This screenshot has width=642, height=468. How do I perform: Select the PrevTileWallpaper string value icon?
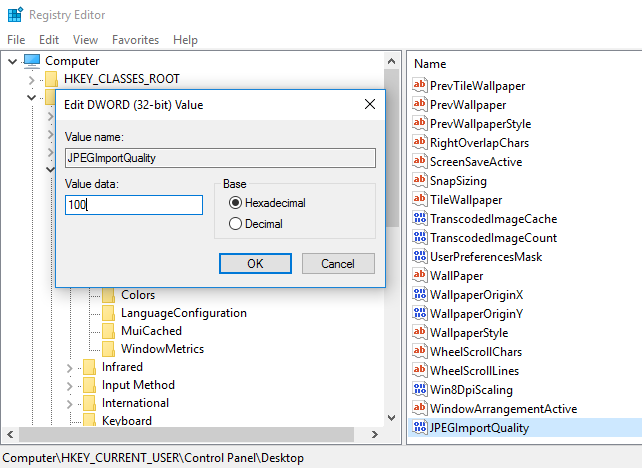pyautogui.click(x=420, y=85)
